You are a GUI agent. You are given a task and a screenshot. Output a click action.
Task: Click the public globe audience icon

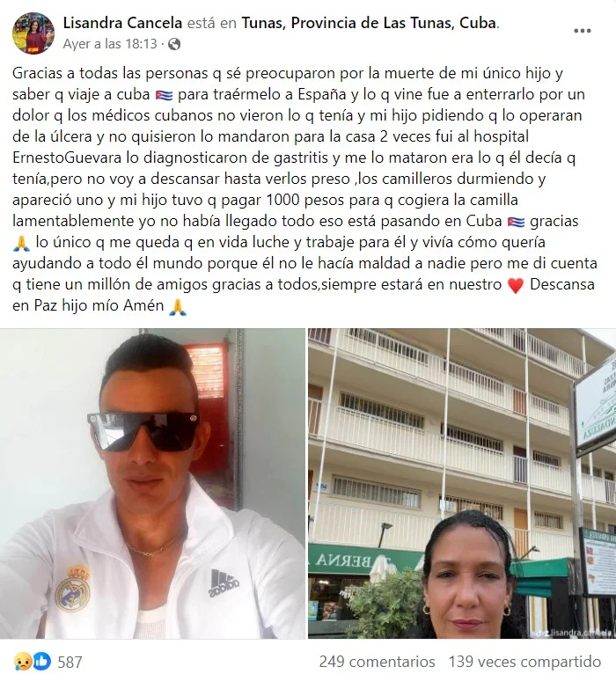pos(174,44)
